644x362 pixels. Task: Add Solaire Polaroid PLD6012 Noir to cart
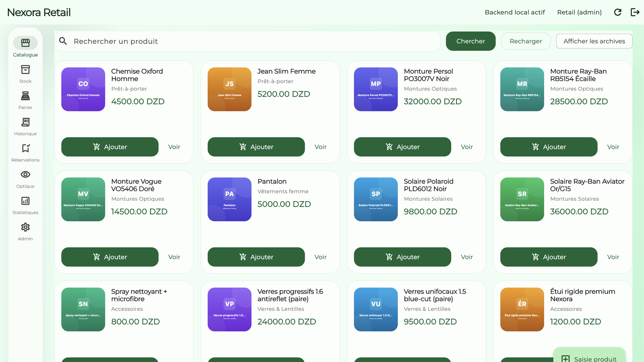(402, 257)
